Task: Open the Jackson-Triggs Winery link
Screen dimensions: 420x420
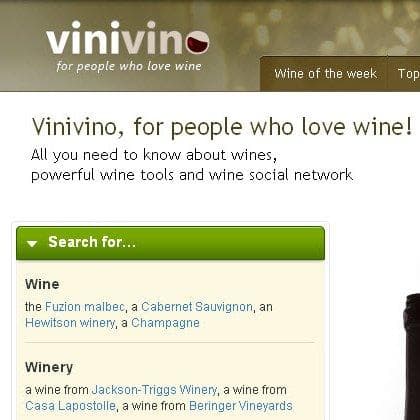Action: [x=154, y=389]
